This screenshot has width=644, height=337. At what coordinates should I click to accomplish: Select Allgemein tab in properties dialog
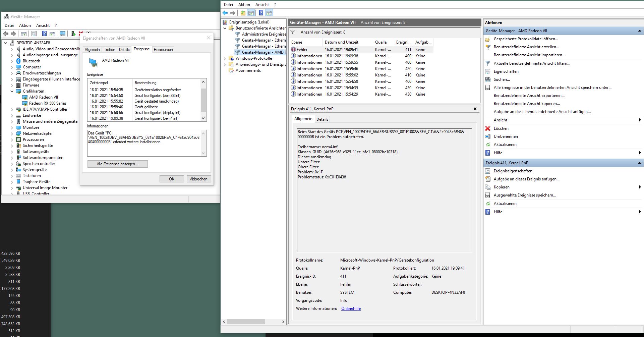92,50
